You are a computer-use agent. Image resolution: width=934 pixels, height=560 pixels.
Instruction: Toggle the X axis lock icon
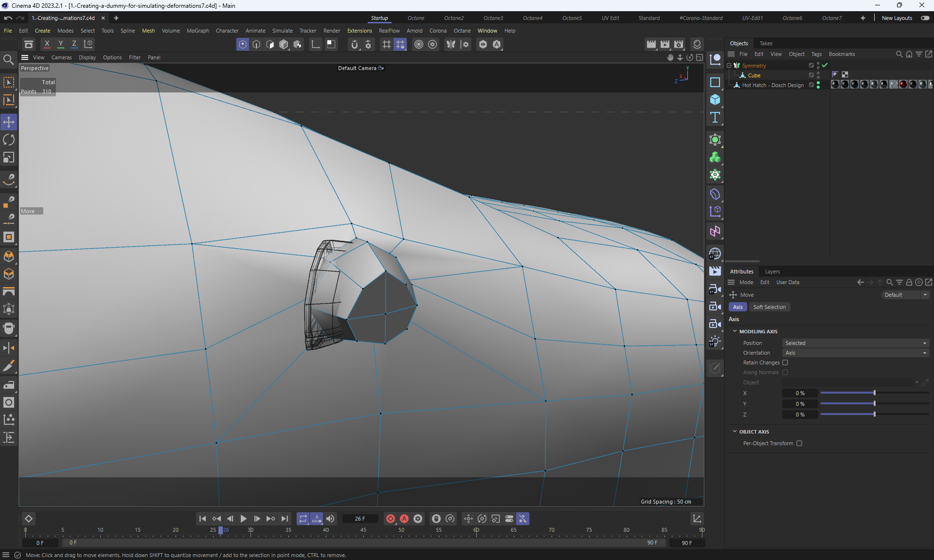(47, 44)
